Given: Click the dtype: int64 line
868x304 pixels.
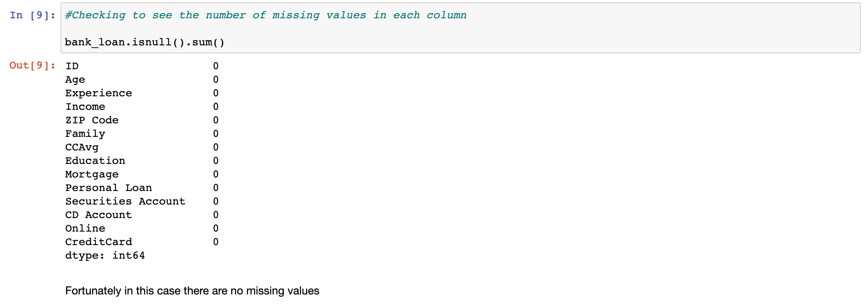Looking at the screenshot, I should coord(105,255).
